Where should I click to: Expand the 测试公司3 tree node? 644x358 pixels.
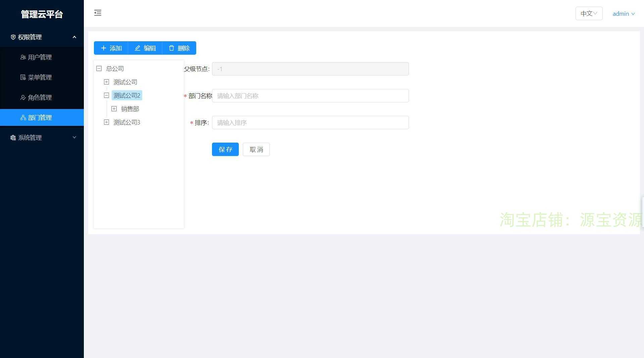[x=106, y=122]
